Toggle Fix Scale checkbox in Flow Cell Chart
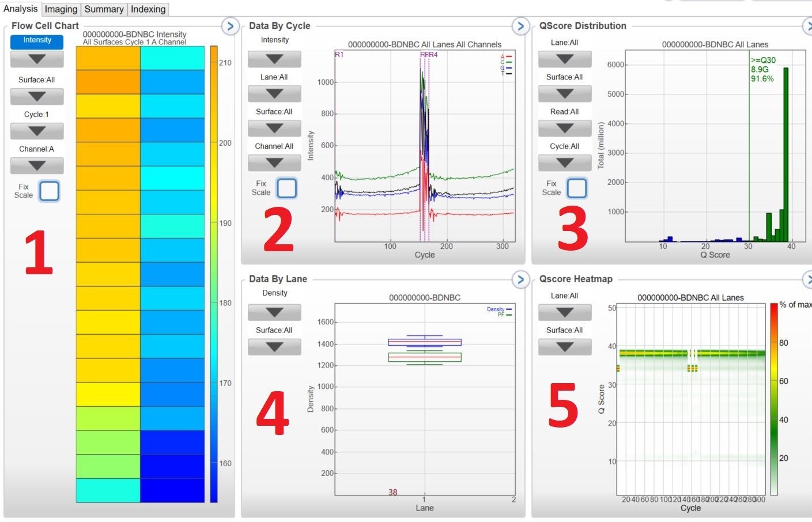This screenshot has width=812, height=522. pos(49,191)
